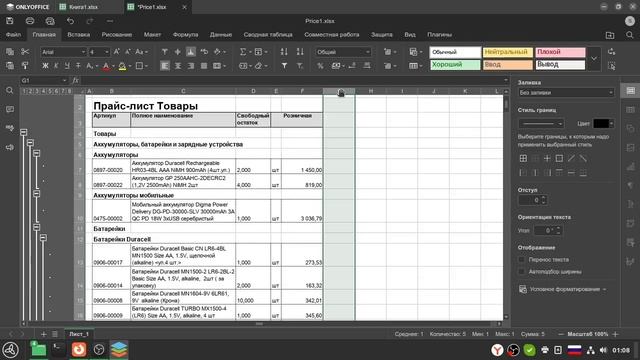Apply Хороший cell style
The image size is (640, 360).
click(x=455, y=64)
